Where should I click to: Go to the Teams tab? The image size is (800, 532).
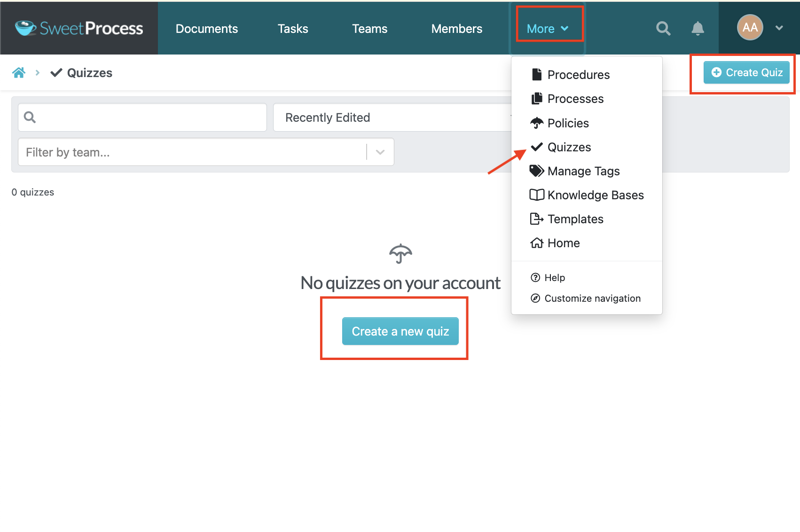click(x=369, y=29)
